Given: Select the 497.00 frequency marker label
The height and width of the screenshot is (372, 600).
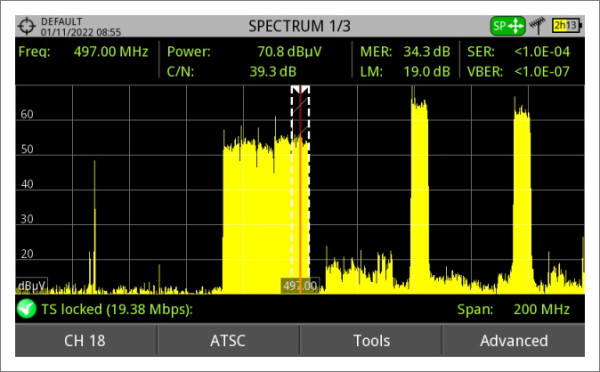Looking at the screenshot, I should coord(300,286).
